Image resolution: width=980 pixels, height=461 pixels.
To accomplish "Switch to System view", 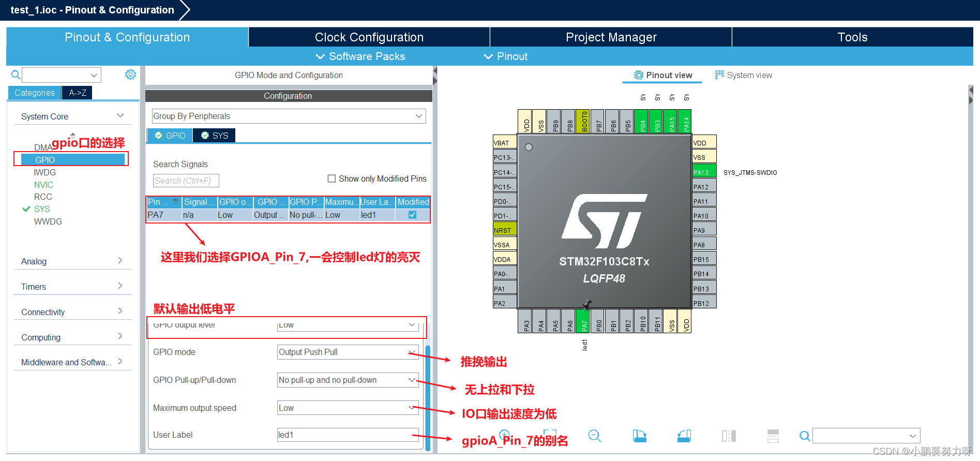I will tap(744, 75).
